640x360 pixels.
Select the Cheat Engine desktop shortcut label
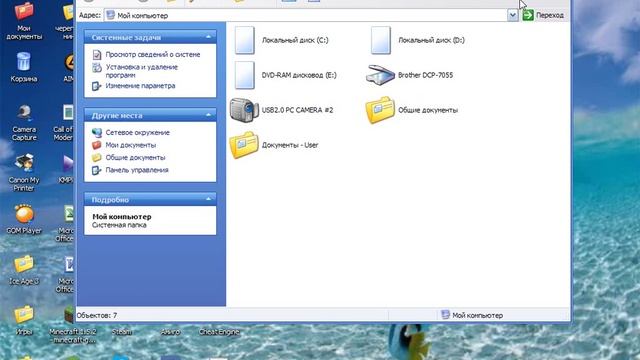click(x=219, y=332)
